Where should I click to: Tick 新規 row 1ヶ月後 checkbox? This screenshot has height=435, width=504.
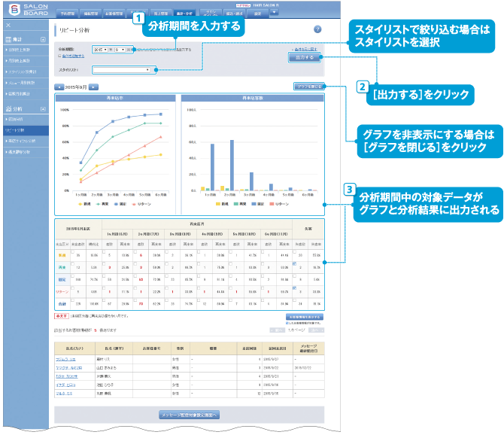tap(104, 251)
